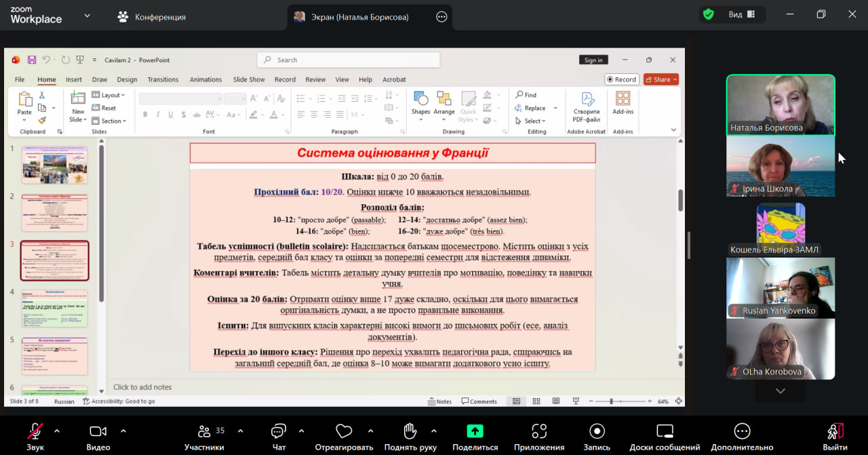This screenshot has height=455, width=868.
Task: Expand audio options arrow beside Звук
Action: pyautogui.click(x=57, y=431)
